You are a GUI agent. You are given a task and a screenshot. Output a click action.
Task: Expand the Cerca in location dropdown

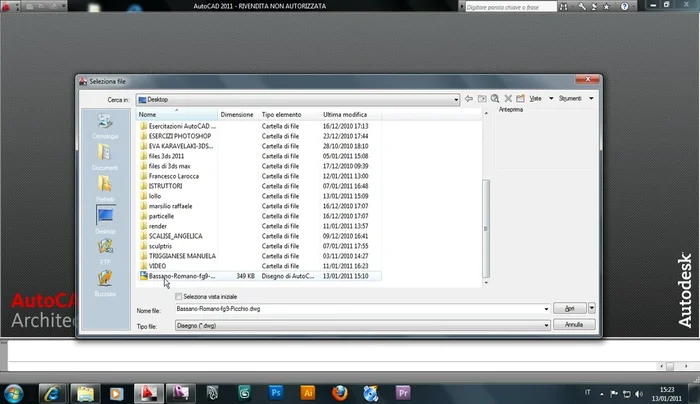454,100
